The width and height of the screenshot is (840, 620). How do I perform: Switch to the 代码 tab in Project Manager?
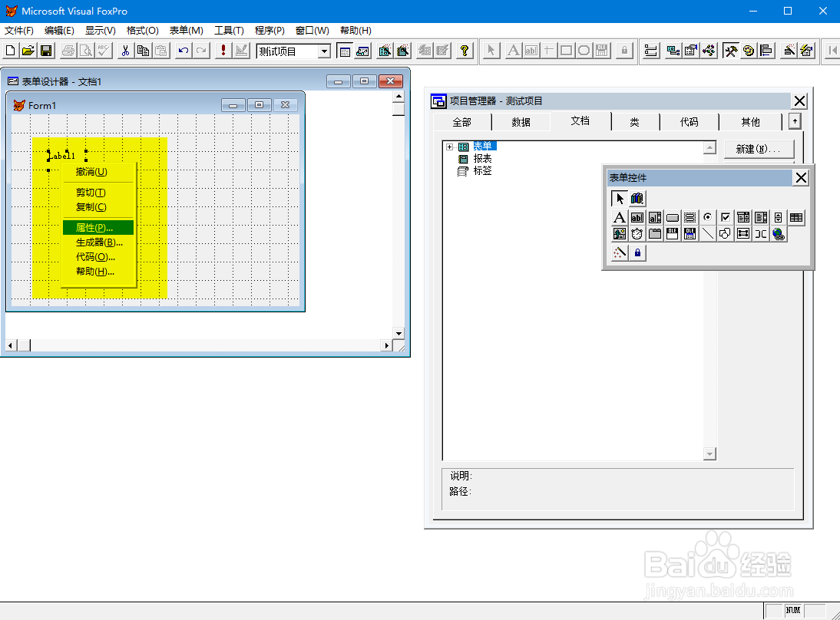pos(689,122)
